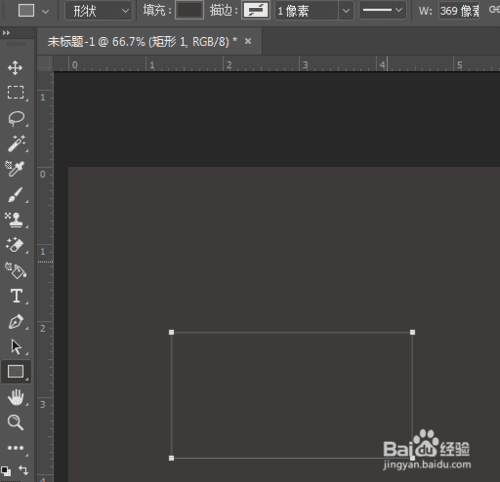Image resolution: width=500 pixels, height=482 pixels.
Task: Select the Move tool
Action: (15, 68)
